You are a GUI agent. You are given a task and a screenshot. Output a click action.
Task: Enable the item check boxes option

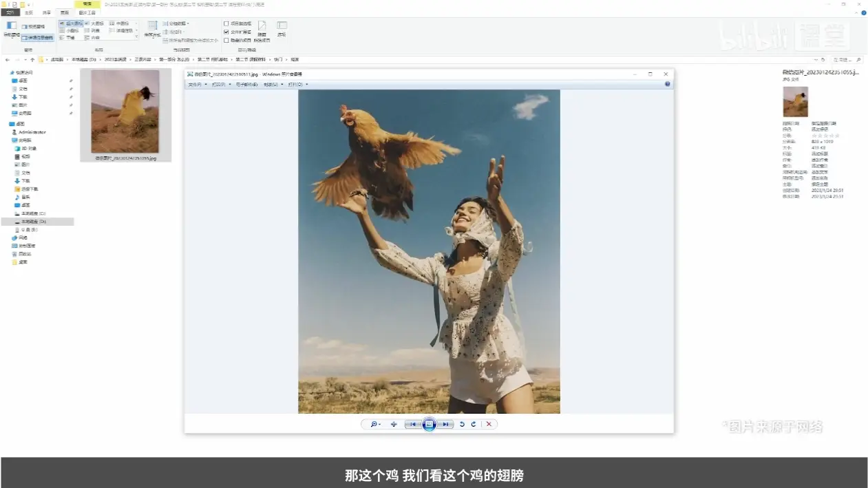[226, 23]
